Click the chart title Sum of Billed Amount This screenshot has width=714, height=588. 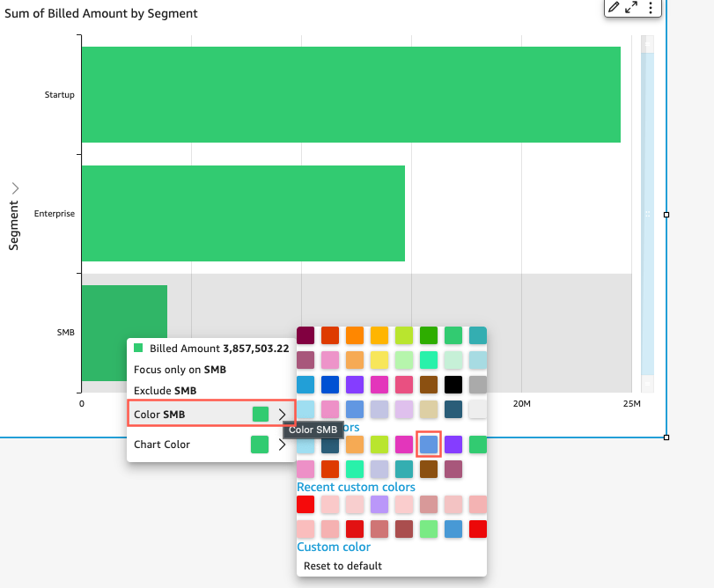point(100,14)
